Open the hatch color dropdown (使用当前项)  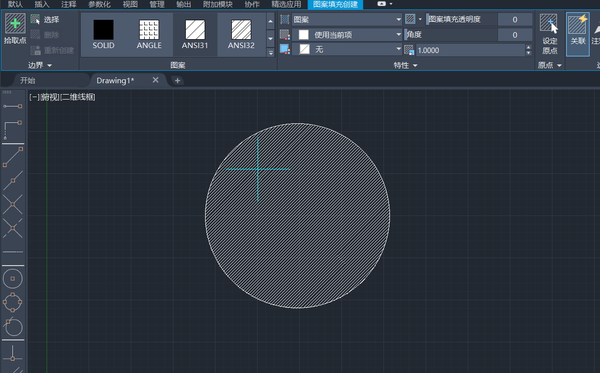pyautogui.click(x=347, y=35)
